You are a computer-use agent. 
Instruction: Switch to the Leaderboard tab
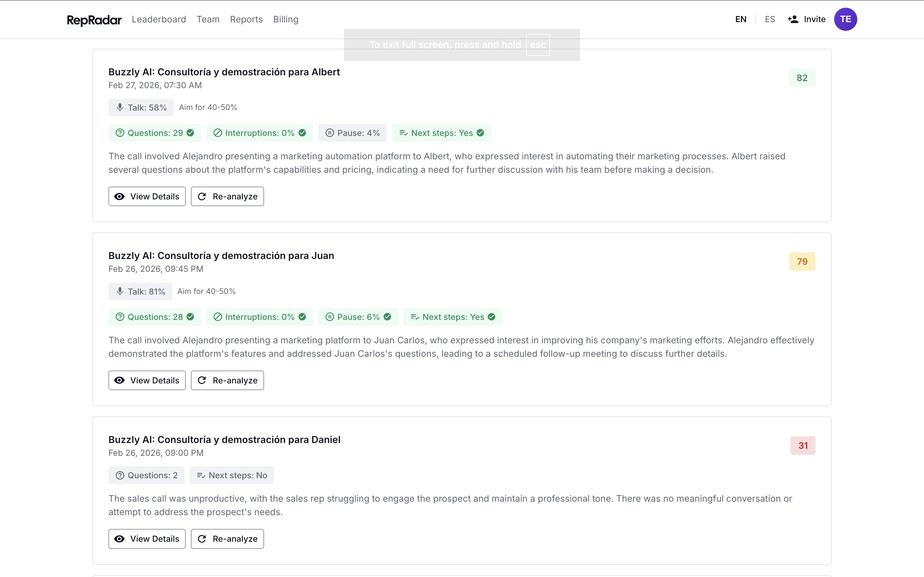(x=159, y=19)
